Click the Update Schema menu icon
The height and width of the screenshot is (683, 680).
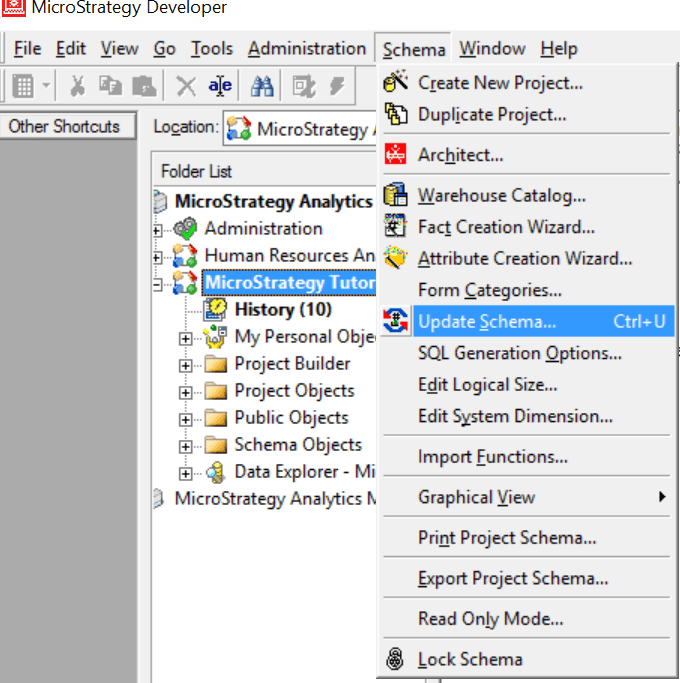[x=396, y=321]
